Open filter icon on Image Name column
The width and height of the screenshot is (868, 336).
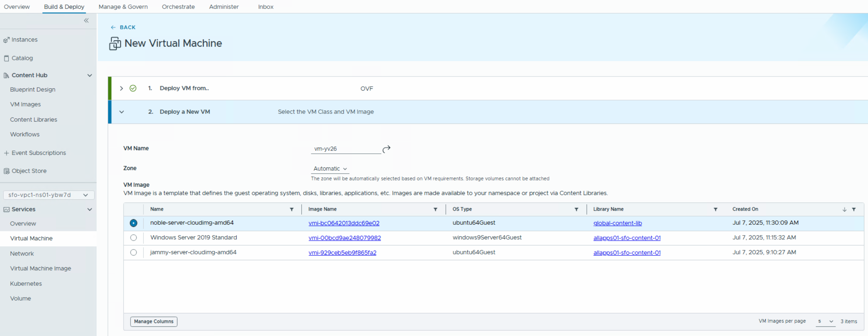click(x=435, y=210)
